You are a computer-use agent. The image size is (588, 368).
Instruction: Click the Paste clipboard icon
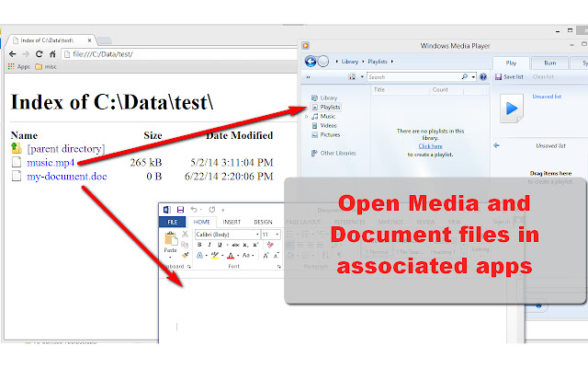tap(169, 239)
